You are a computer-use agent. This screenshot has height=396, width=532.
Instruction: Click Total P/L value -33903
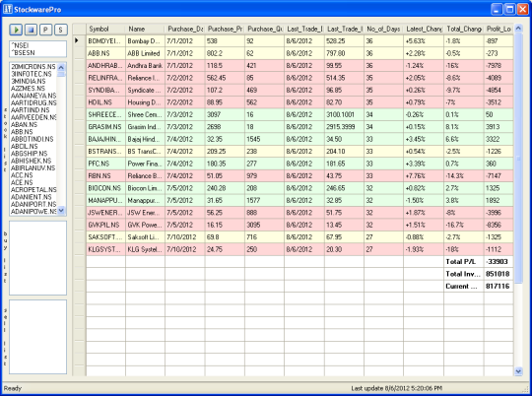tap(499, 261)
